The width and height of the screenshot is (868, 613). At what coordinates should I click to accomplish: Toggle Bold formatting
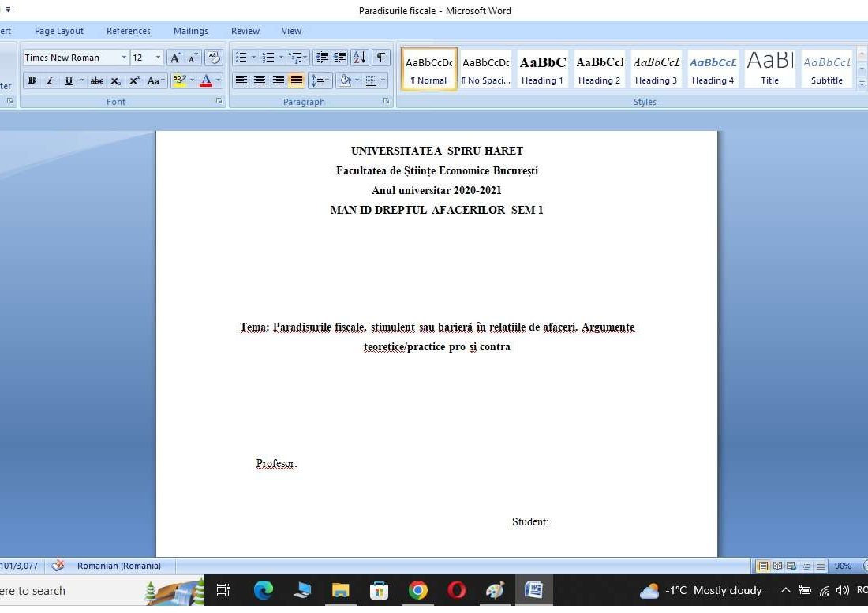pyautogui.click(x=32, y=80)
